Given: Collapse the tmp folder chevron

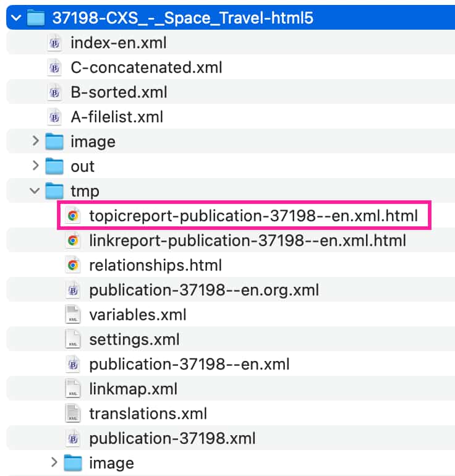Looking at the screenshot, I should pos(35,191).
